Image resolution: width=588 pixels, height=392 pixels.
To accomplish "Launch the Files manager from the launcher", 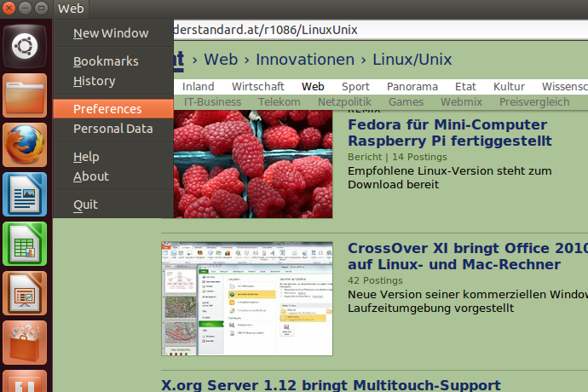I will point(24,95).
